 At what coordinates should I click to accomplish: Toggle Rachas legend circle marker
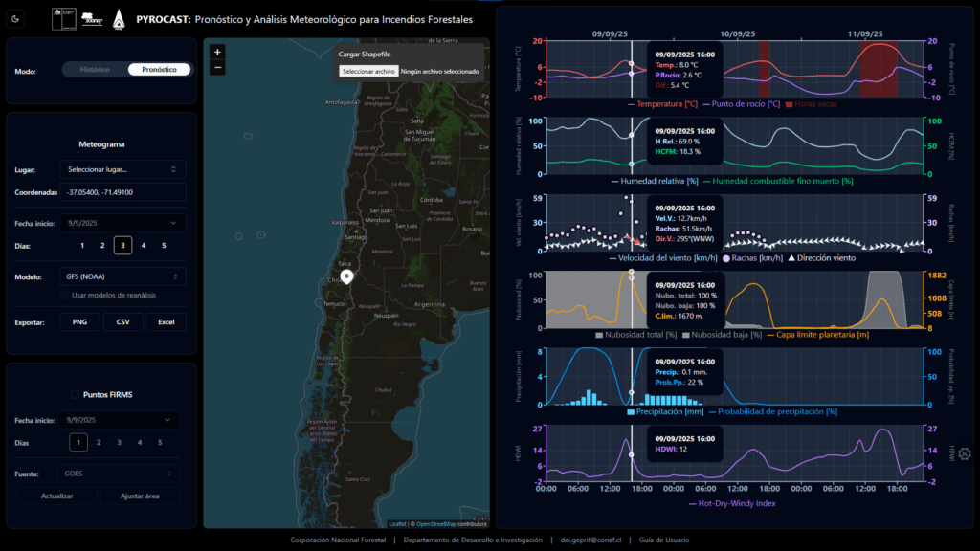point(726,257)
